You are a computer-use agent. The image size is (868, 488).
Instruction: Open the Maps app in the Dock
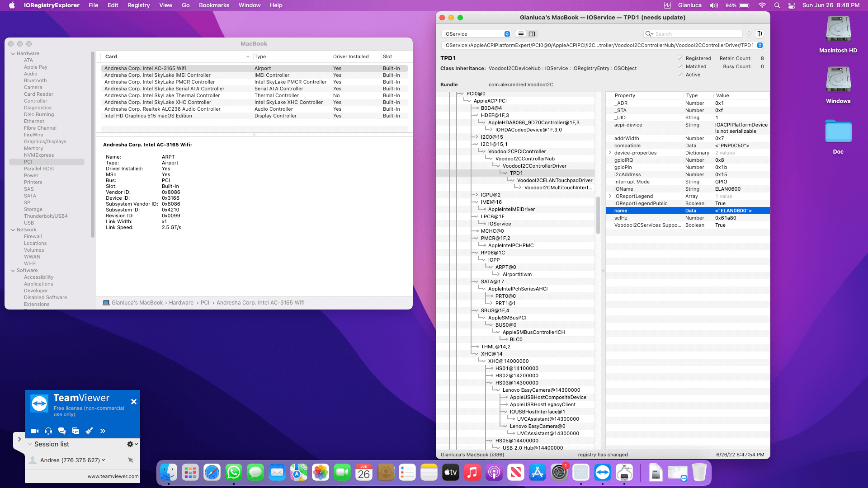coord(299,473)
